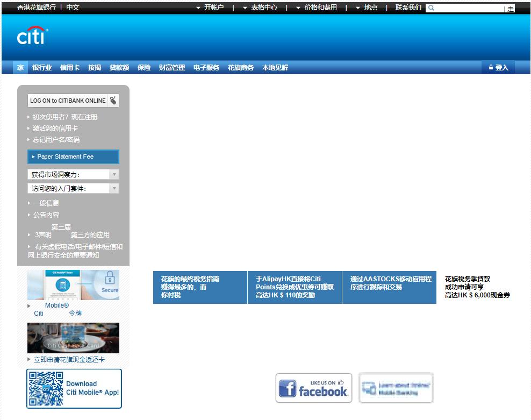This screenshot has width=531, height=420.
Task: Click 立即申请花旗现金返还卡 link
Action: [x=69, y=360]
